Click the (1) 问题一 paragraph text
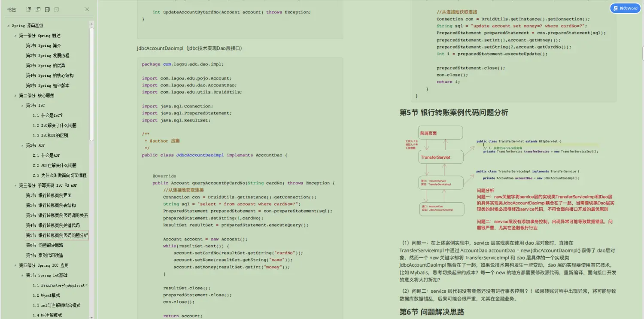 point(507,261)
